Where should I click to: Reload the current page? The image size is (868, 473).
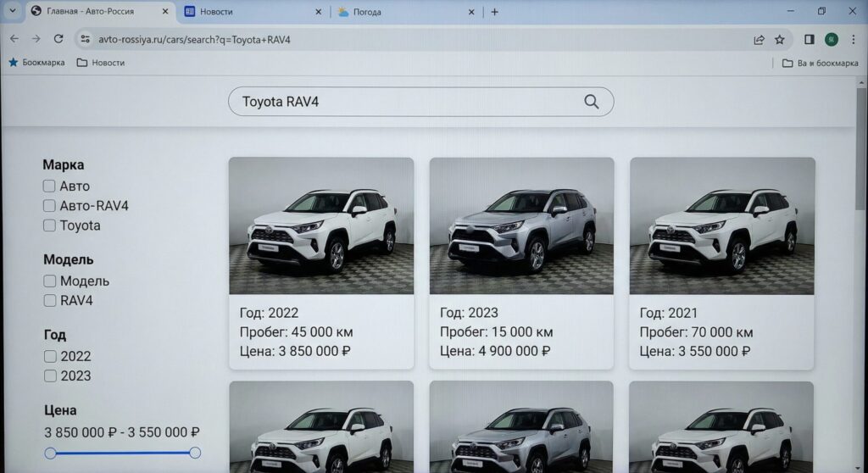click(58, 39)
